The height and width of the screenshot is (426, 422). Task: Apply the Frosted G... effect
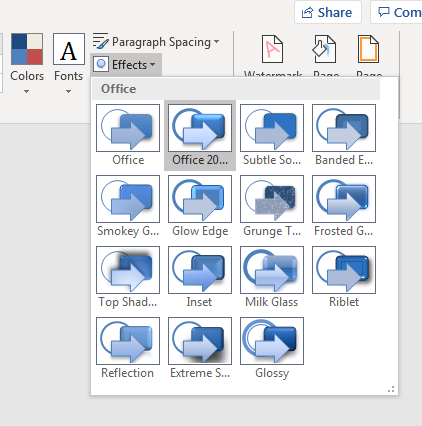pyautogui.click(x=344, y=206)
